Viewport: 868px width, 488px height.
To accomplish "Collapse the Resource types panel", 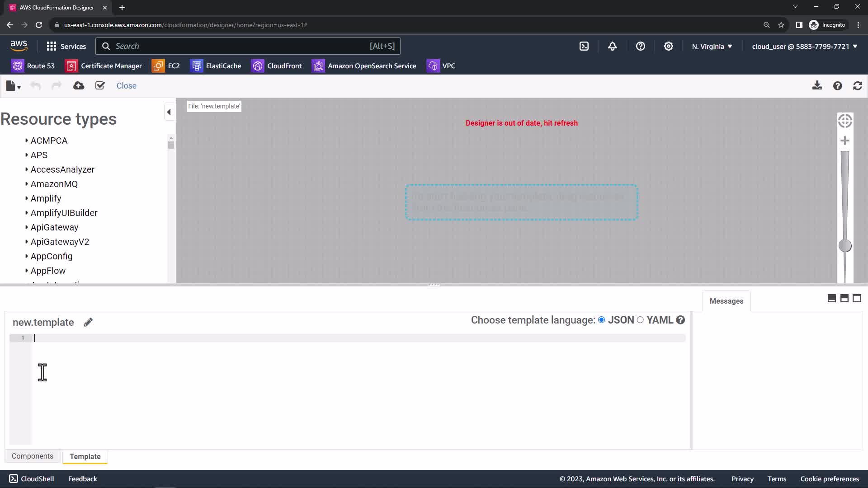I will point(169,112).
